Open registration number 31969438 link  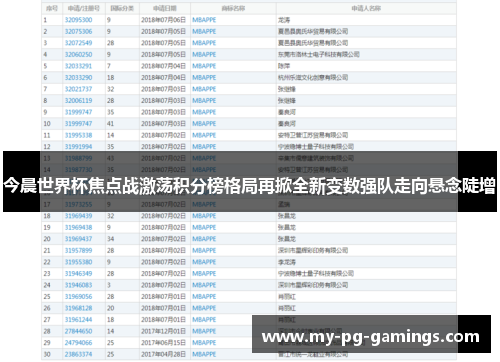[x=78, y=228]
